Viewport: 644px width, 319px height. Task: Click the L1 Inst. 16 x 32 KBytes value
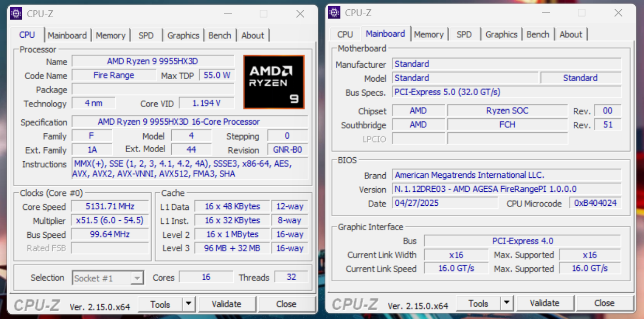pyautogui.click(x=232, y=220)
